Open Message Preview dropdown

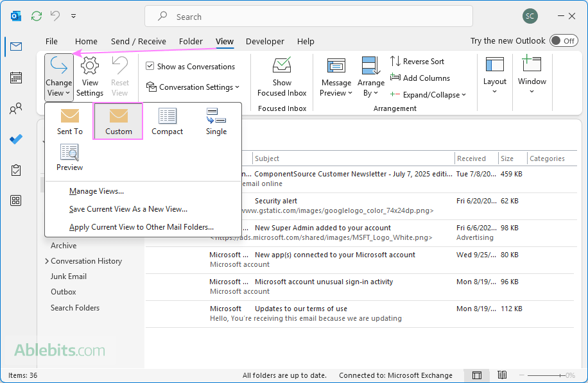click(336, 77)
